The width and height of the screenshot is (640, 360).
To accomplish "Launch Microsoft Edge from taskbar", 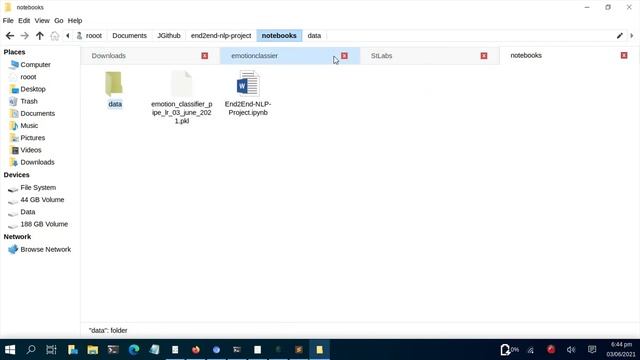I will [134, 350].
